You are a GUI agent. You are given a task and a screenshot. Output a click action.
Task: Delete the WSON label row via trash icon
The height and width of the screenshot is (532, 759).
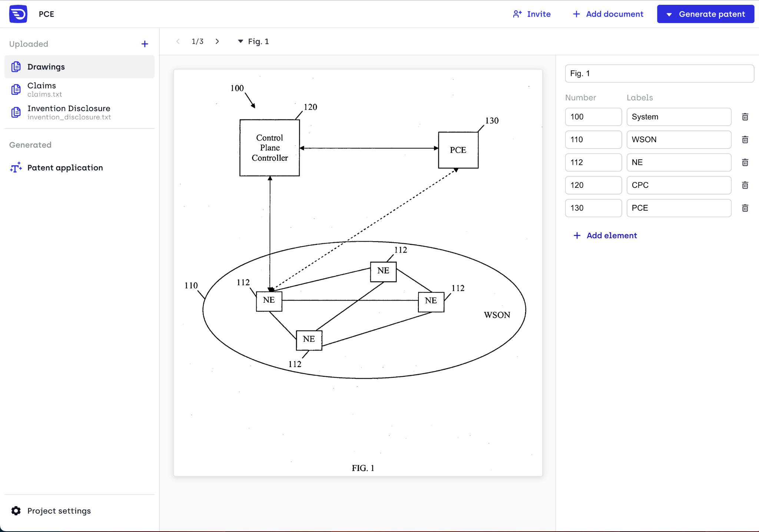745,140
